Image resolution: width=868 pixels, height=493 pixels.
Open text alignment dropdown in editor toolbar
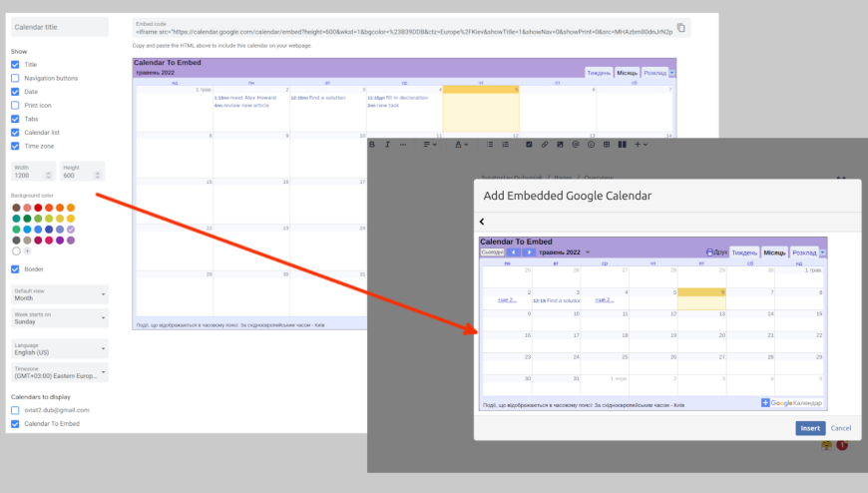tap(430, 145)
